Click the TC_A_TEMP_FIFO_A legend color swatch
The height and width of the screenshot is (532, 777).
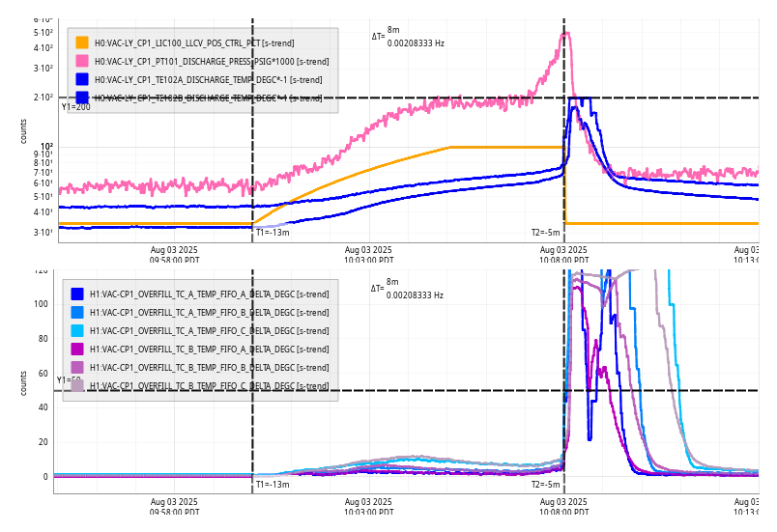click(77, 294)
